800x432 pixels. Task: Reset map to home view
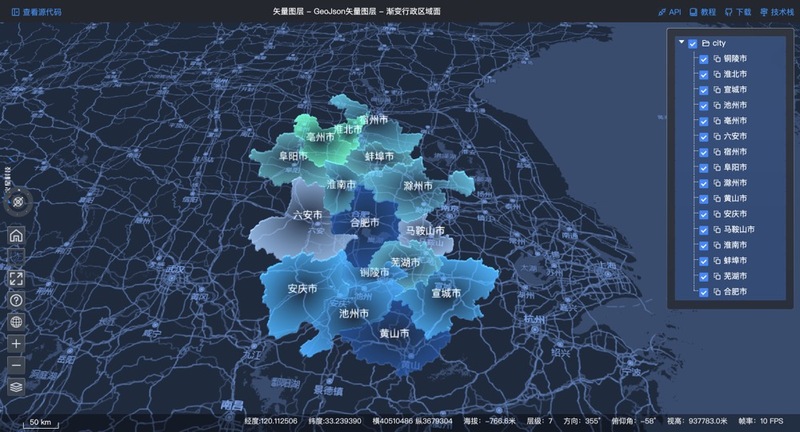coord(16,236)
